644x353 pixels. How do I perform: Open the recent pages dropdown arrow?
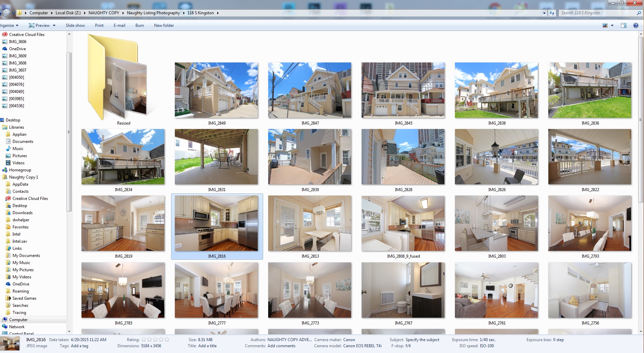tap(13, 13)
